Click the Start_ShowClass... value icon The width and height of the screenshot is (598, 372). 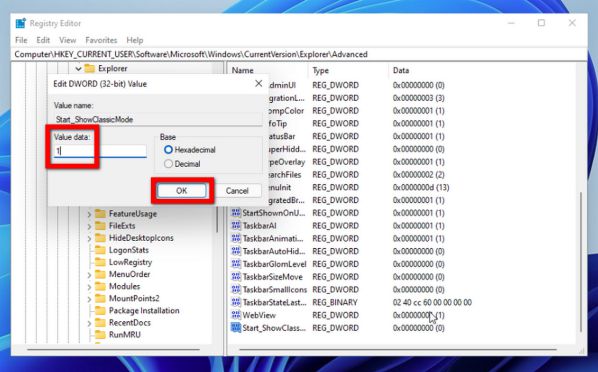[236, 328]
